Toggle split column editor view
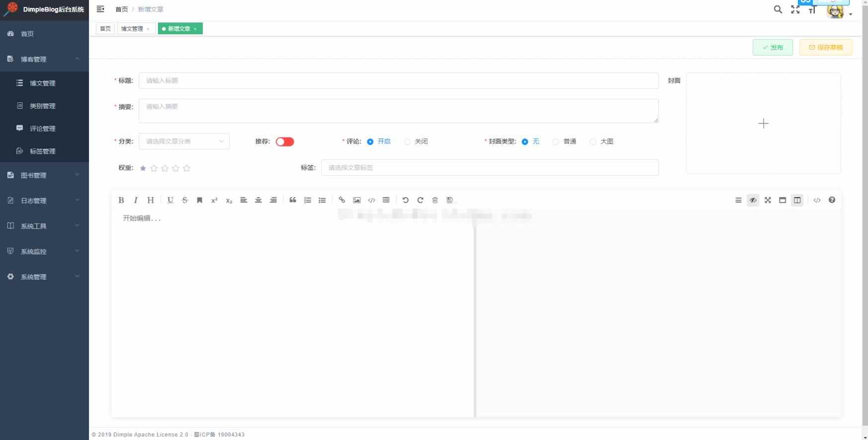Screen dimensions: 868x440 (797, 200)
